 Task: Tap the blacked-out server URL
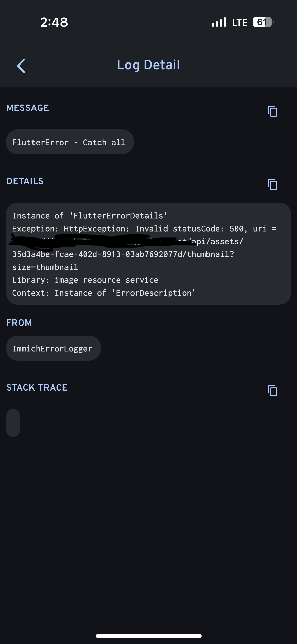point(101,241)
